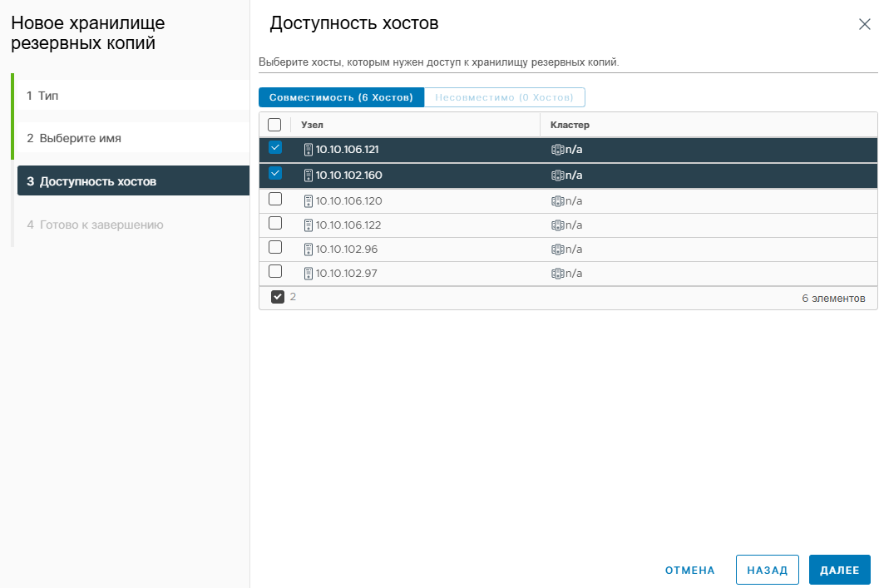This screenshot has width=879, height=588.
Task: Click the ОТМЕНА button
Action: coord(689,570)
